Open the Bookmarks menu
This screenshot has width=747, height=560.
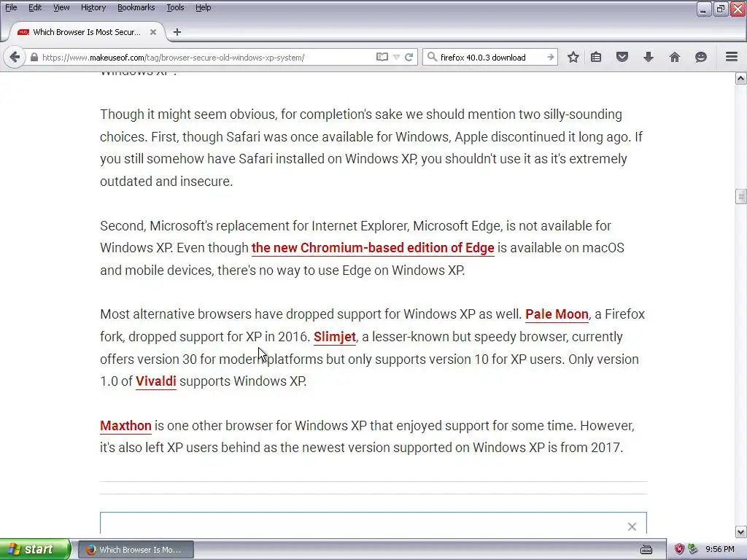pyautogui.click(x=136, y=7)
